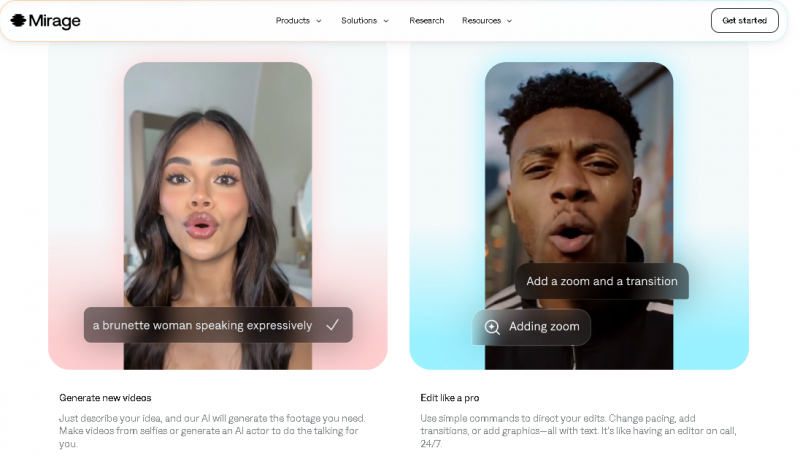Select the man in tracksuit video thumbnail
This screenshot has width=800, height=456.
point(578,160)
